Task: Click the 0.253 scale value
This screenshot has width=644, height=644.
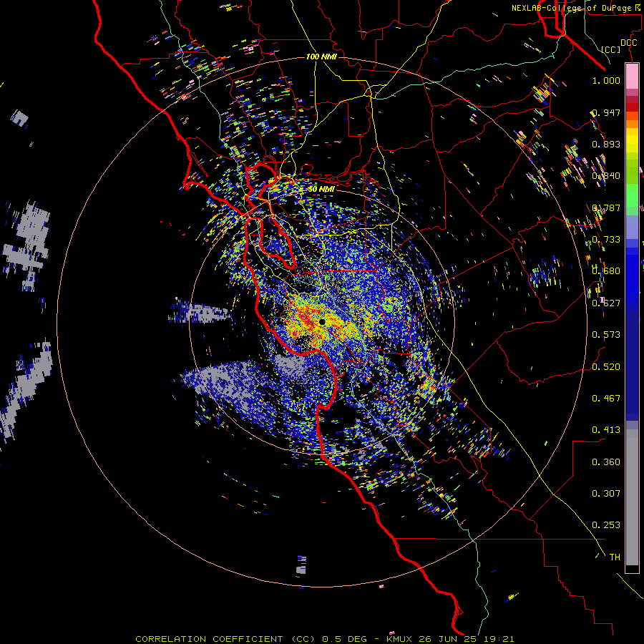Action: click(x=606, y=525)
